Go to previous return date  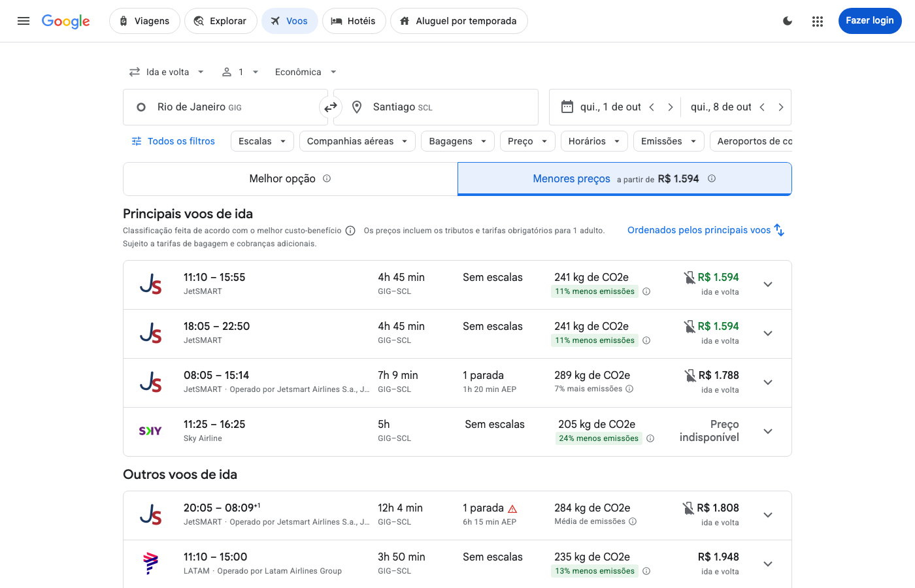point(762,107)
